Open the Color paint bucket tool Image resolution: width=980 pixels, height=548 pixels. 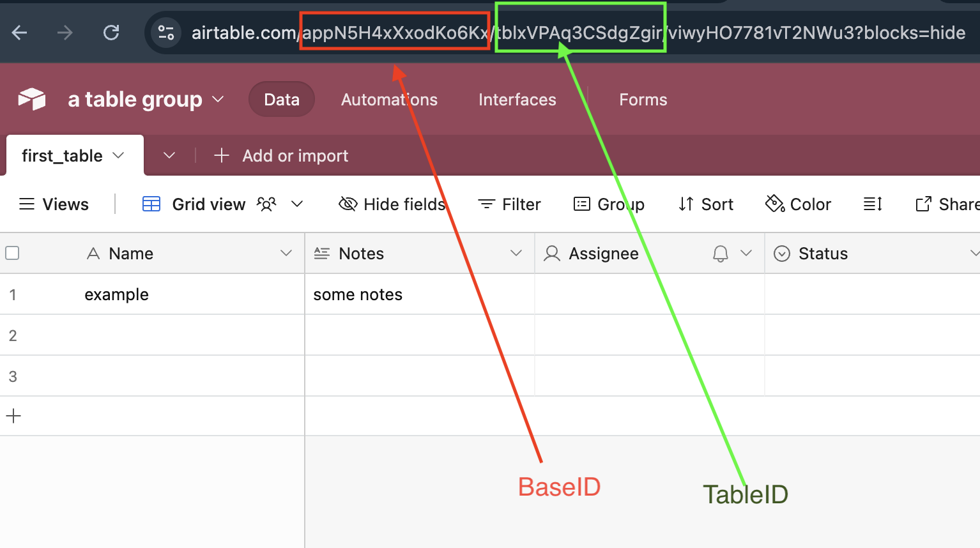point(798,204)
